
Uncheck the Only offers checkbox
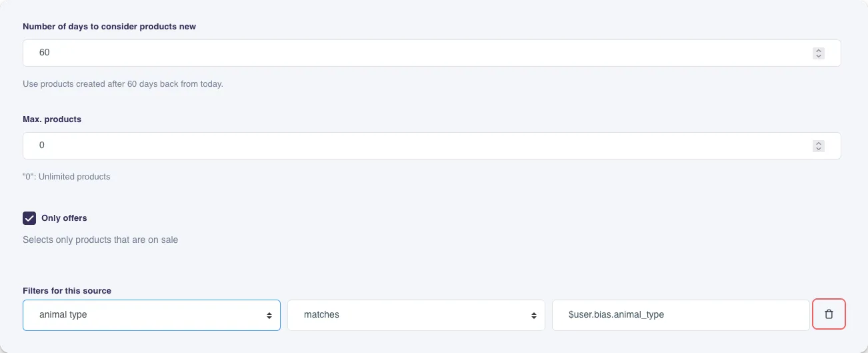coord(29,218)
